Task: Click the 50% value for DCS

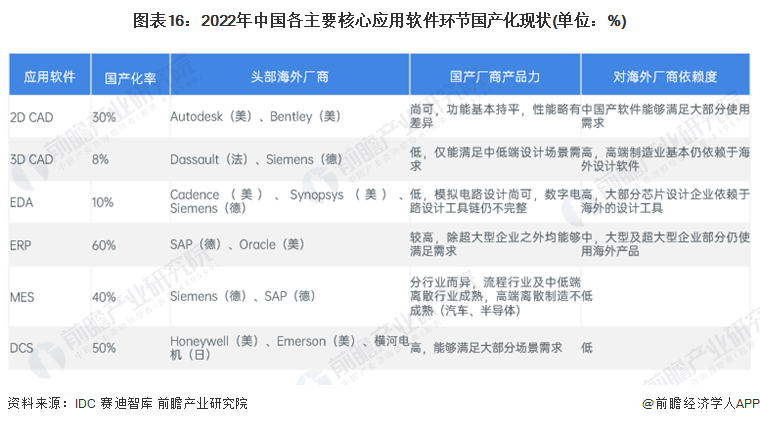Action: 104,348
